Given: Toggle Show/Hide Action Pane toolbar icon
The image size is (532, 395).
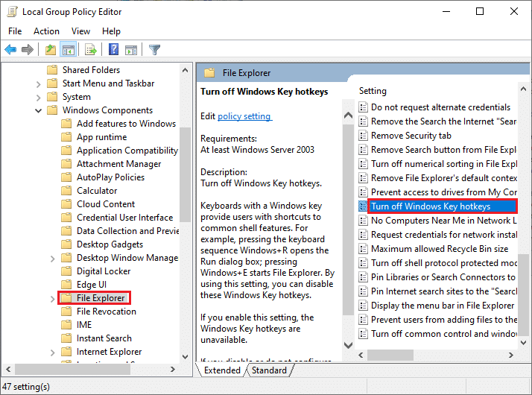Looking at the screenshot, I should [x=131, y=50].
